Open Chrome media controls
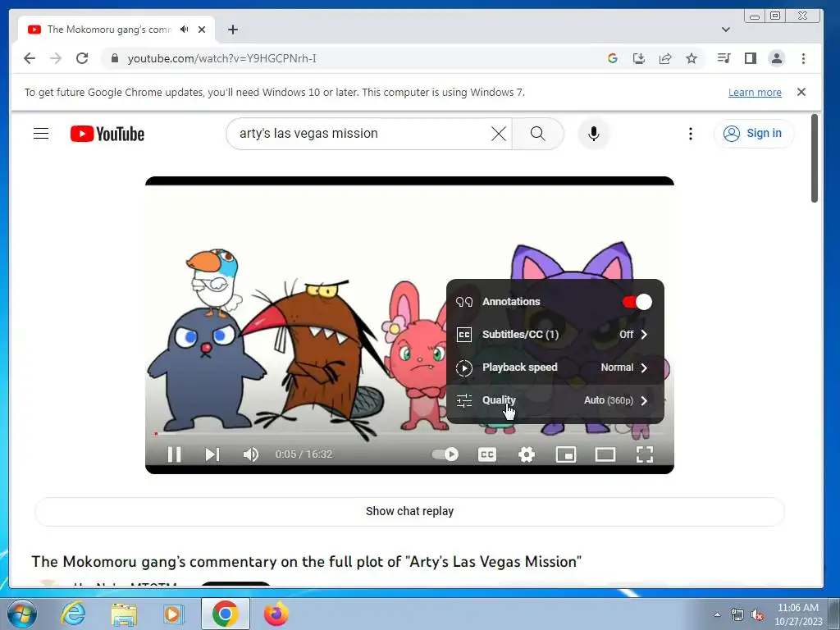Viewport: 840px width, 630px height. [724, 58]
